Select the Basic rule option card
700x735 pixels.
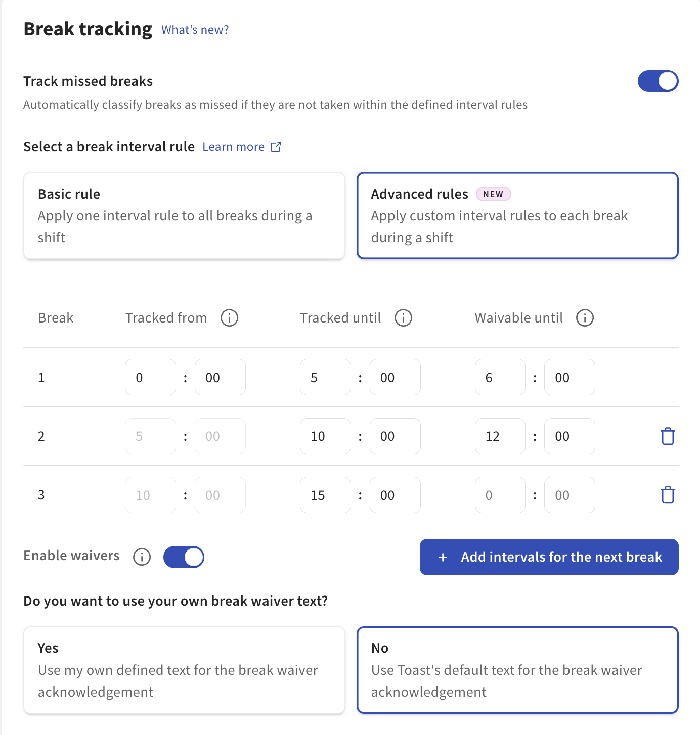pos(184,216)
